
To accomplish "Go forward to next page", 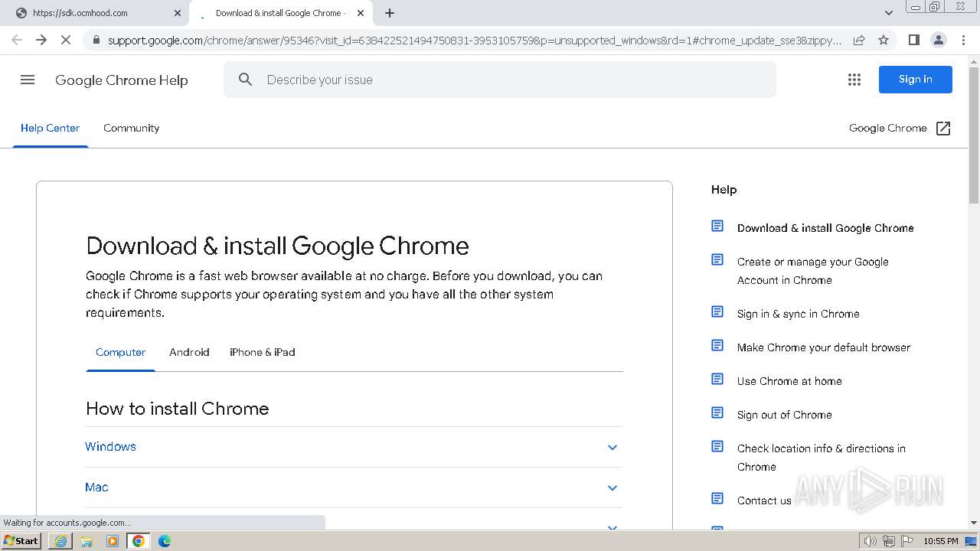I will [41, 40].
